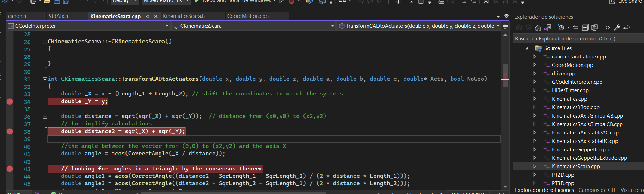The width and height of the screenshot is (644, 194).
Task: Collapse the Source Files folder node
Action: pyautogui.click(x=527, y=48)
